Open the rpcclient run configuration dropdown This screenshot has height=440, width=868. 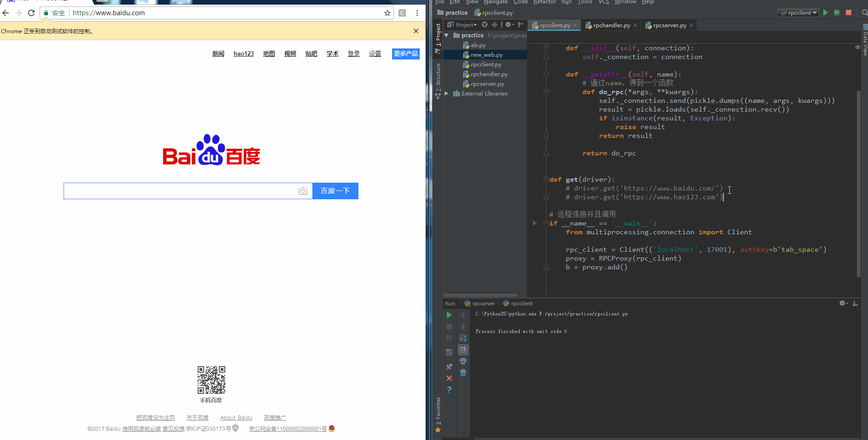coord(798,13)
